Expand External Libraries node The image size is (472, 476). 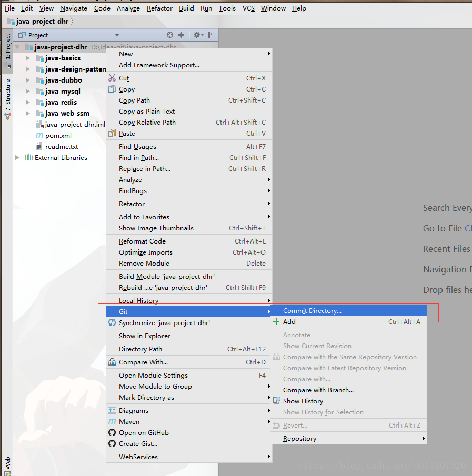17,157
